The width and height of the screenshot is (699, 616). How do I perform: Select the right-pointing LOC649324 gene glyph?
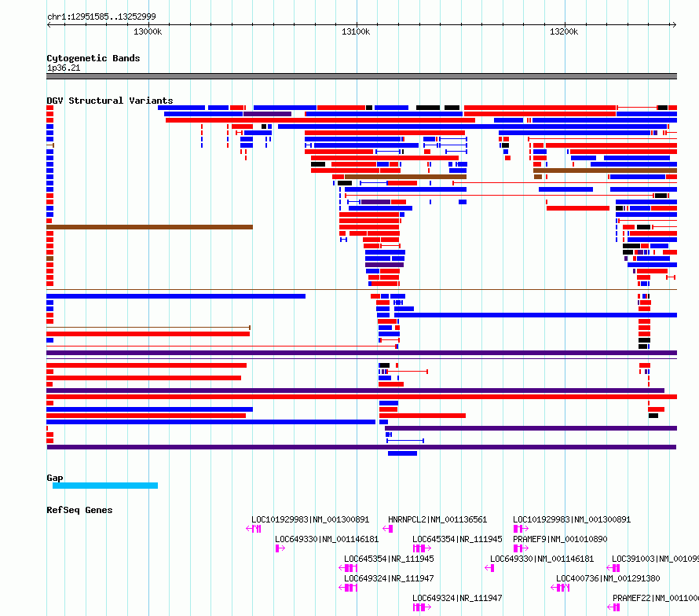pos(422,607)
